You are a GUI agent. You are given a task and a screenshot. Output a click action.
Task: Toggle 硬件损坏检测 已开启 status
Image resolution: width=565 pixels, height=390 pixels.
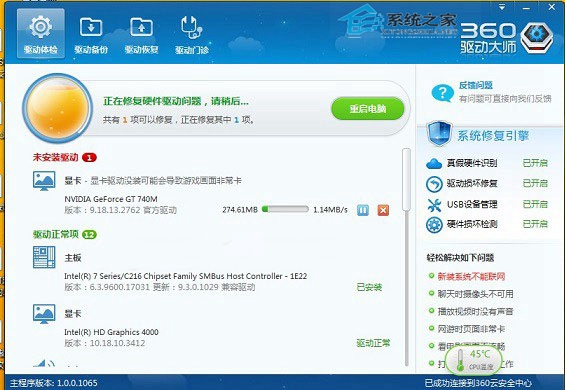pyautogui.click(x=535, y=224)
